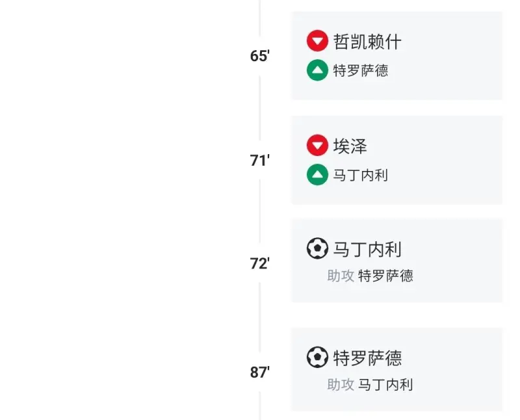Click the green substitution-in icon at 65'

click(317, 70)
